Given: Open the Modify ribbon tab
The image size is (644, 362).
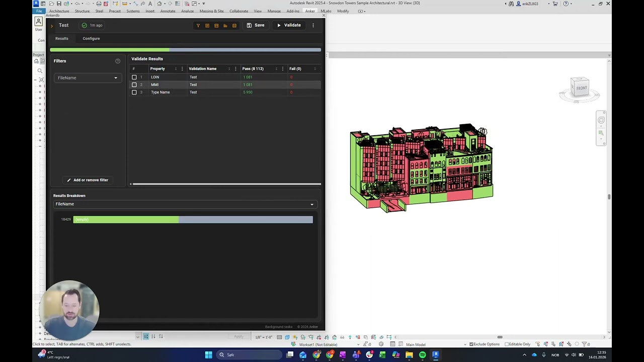Looking at the screenshot, I should tap(343, 11).
